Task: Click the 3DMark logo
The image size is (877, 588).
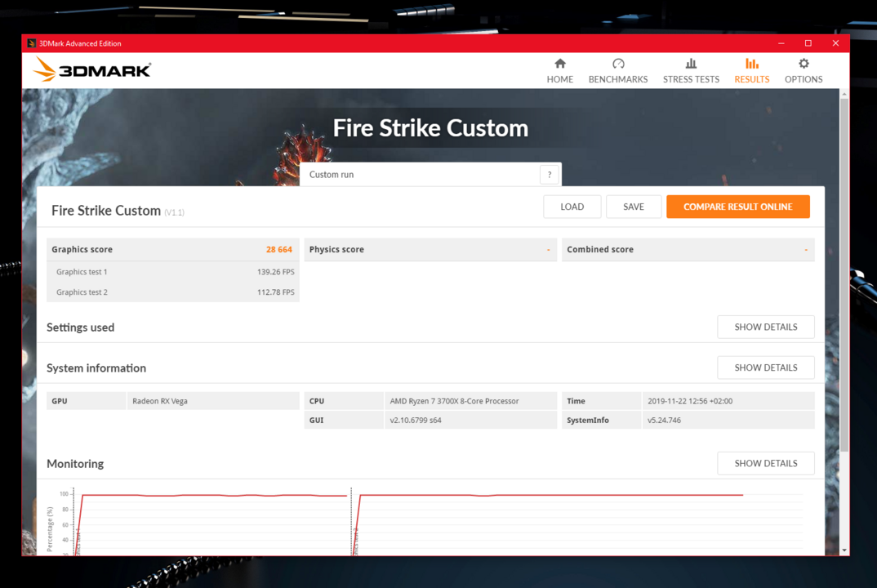Action: click(92, 70)
